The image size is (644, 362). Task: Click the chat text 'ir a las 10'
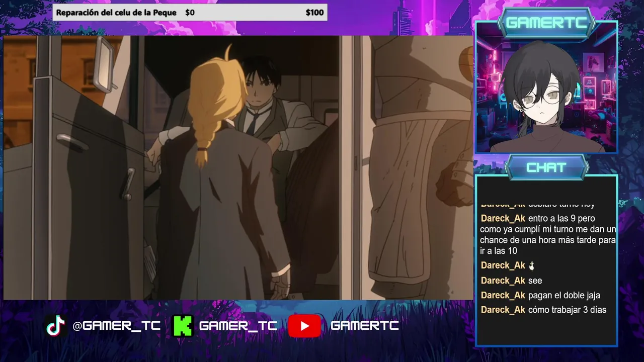499,251
